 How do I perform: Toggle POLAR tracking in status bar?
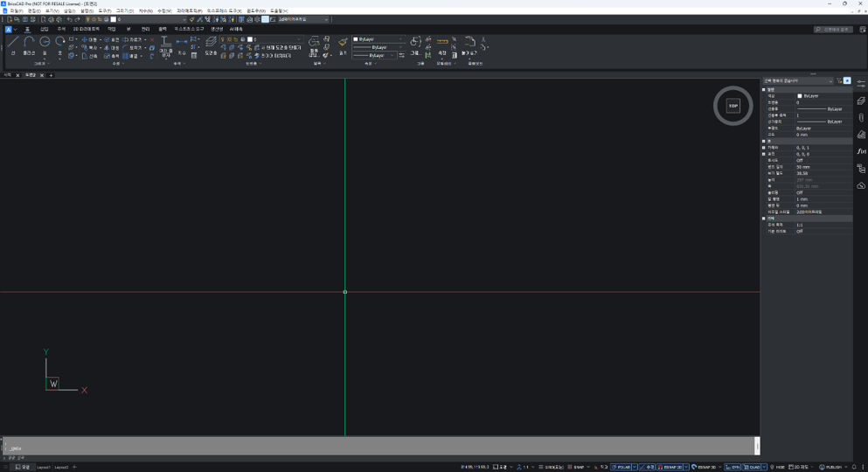point(621,467)
